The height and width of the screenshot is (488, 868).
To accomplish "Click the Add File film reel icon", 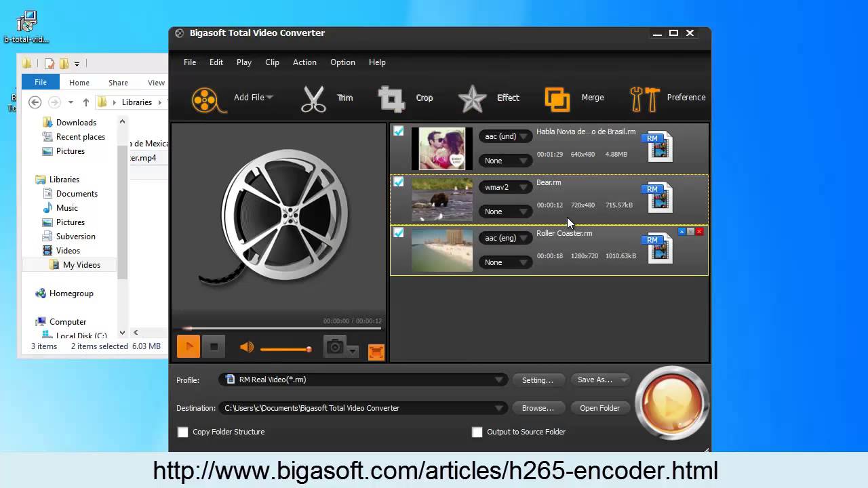I will pyautogui.click(x=209, y=100).
